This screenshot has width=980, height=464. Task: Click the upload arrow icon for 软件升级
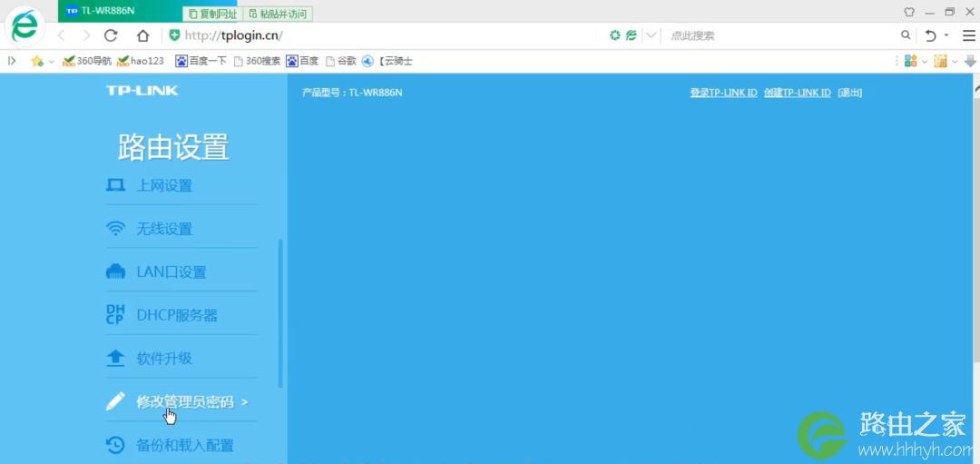pos(115,359)
